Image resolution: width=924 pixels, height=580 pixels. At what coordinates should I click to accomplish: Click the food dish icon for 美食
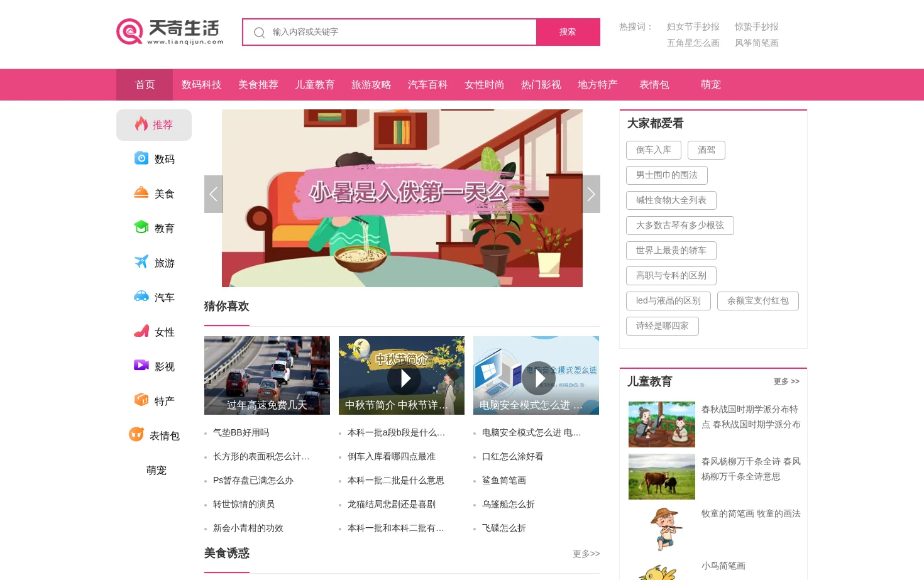(x=141, y=192)
